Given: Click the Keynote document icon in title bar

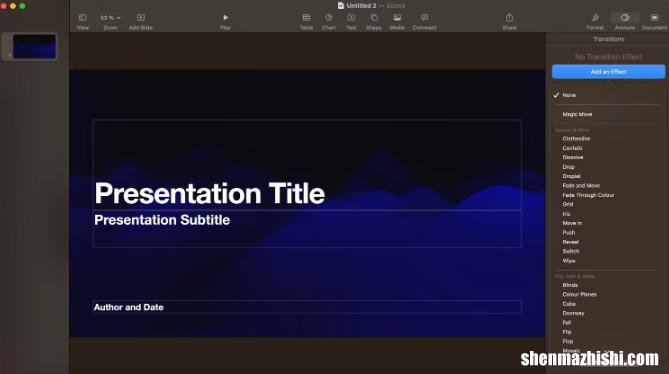Looking at the screenshot, I should 340,6.
